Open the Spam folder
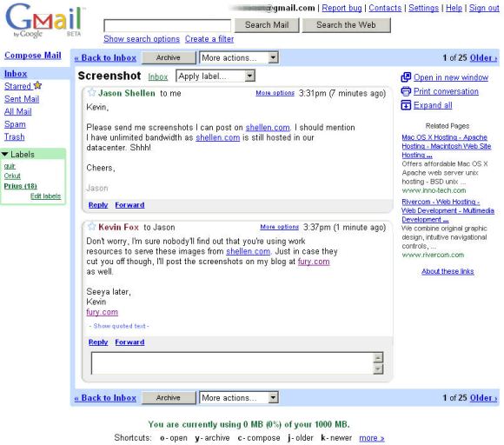This screenshot has height=445, width=504. click(x=15, y=124)
